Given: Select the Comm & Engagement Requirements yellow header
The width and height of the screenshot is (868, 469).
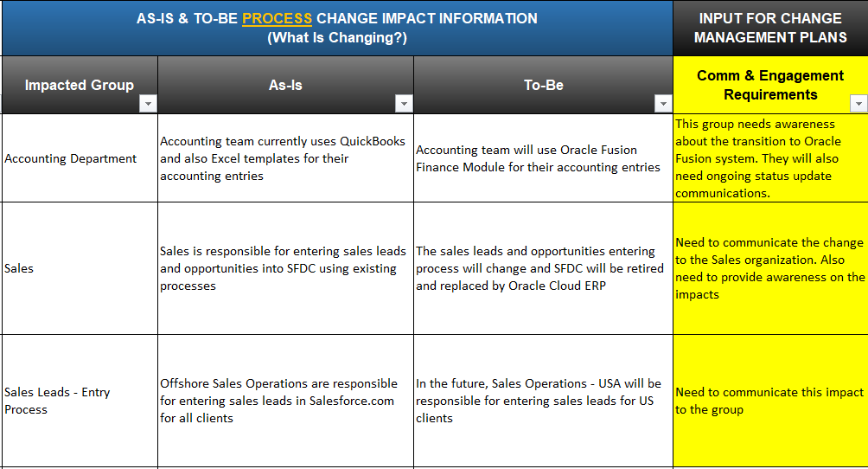Looking at the screenshot, I should pyautogui.click(x=770, y=85).
